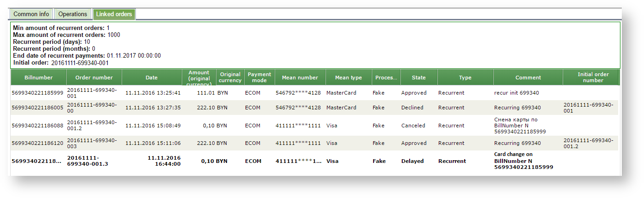Click the Canceled state cell
Screen dimensions: 644x198
[x=413, y=126]
